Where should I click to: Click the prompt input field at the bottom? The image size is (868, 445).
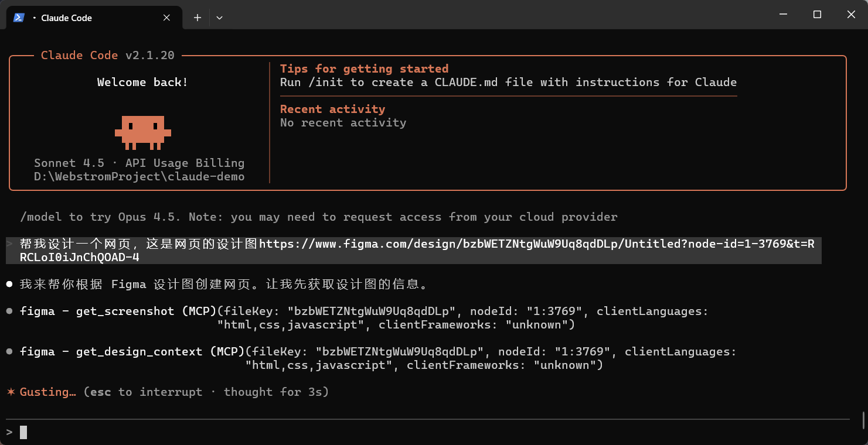click(428, 432)
